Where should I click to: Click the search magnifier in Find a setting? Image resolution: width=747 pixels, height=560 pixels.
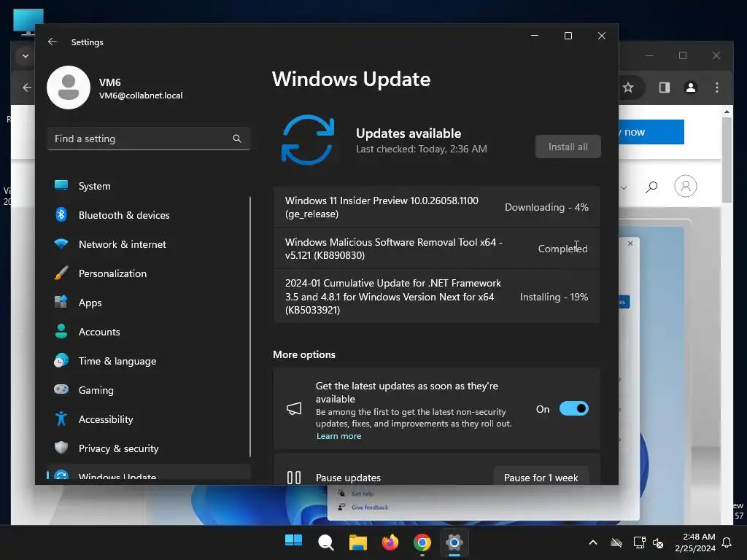(x=237, y=139)
